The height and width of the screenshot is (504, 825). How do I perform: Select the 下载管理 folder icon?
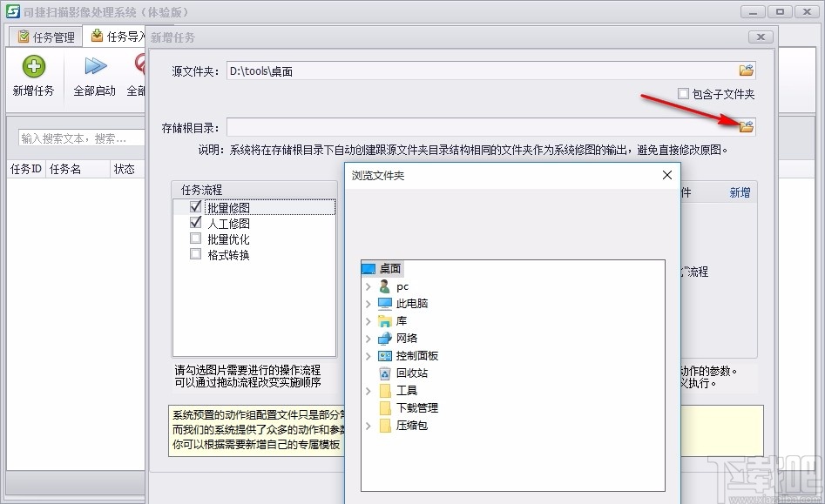tap(384, 408)
